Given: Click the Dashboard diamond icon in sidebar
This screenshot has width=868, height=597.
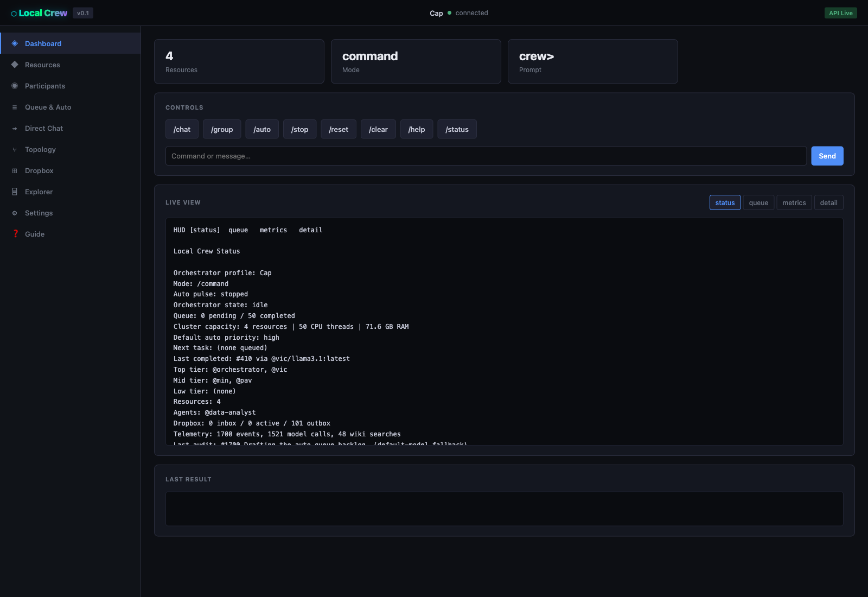Looking at the screenshot, I should point(15,43).
